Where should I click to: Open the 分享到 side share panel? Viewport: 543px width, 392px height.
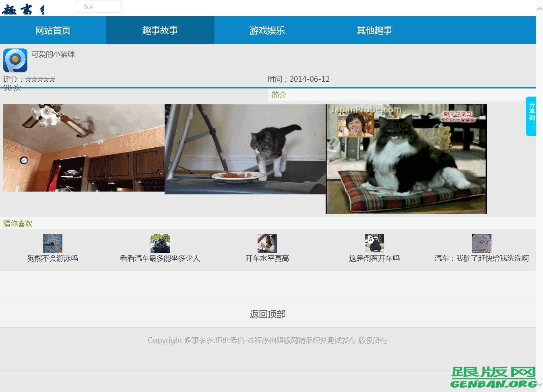point(531,116)
